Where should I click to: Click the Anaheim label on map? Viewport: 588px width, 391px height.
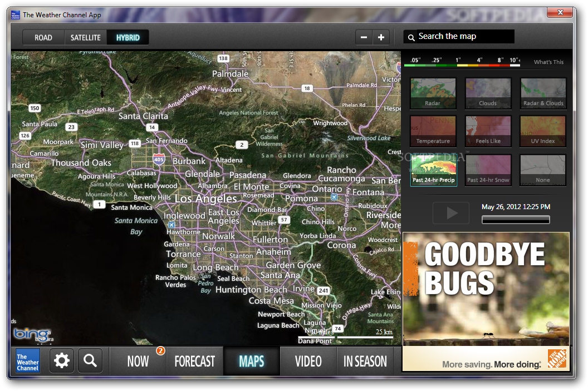(273, 252)
